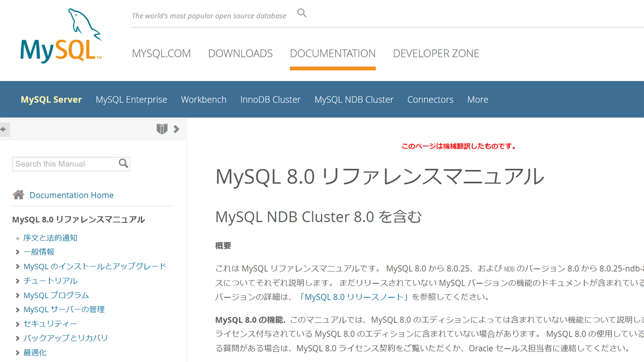Open DEVELOPER ZONE tab
644x362 pixels.
coord(436,53)
